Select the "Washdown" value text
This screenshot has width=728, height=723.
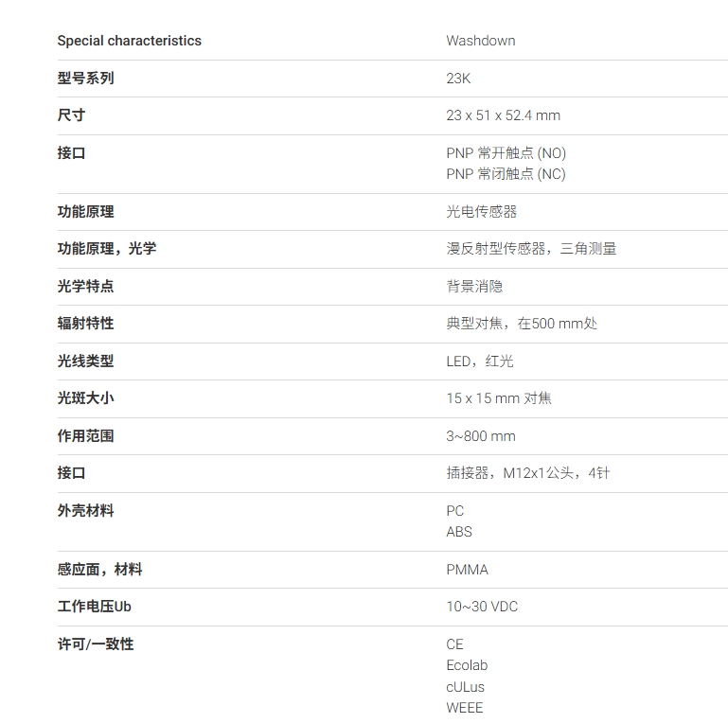point(480,41)
